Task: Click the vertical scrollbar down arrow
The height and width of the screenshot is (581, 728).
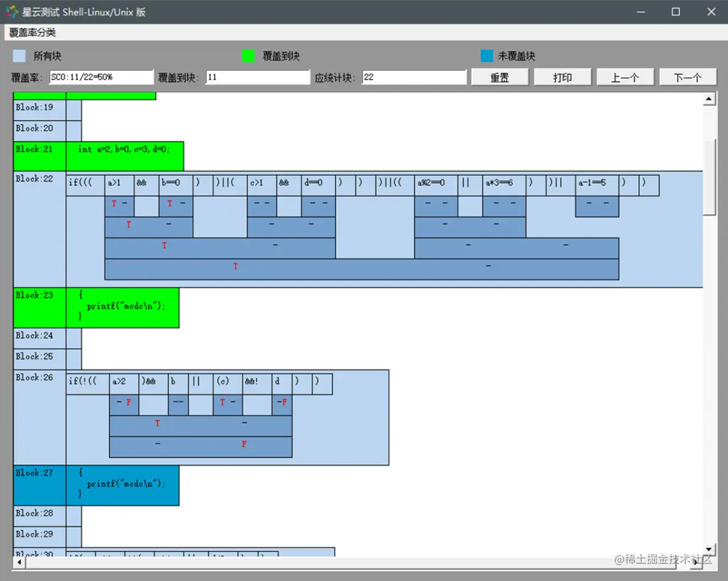Action: click(708, 549)
